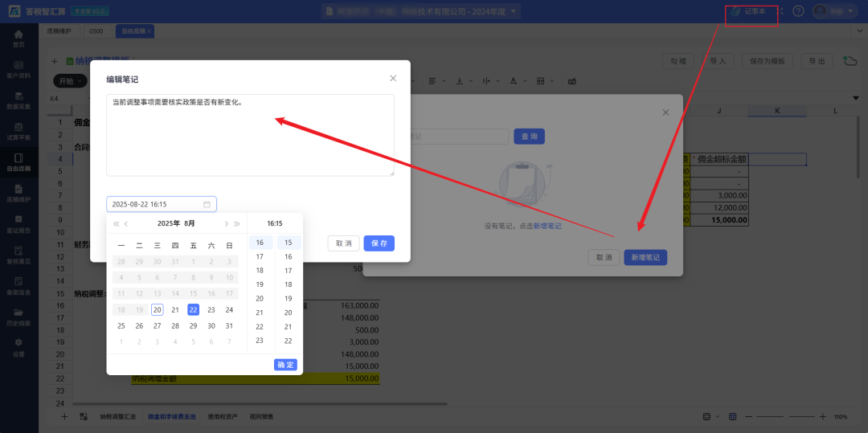Go to previous month in date picker
868x433 pixels.
tap(126, 224)
